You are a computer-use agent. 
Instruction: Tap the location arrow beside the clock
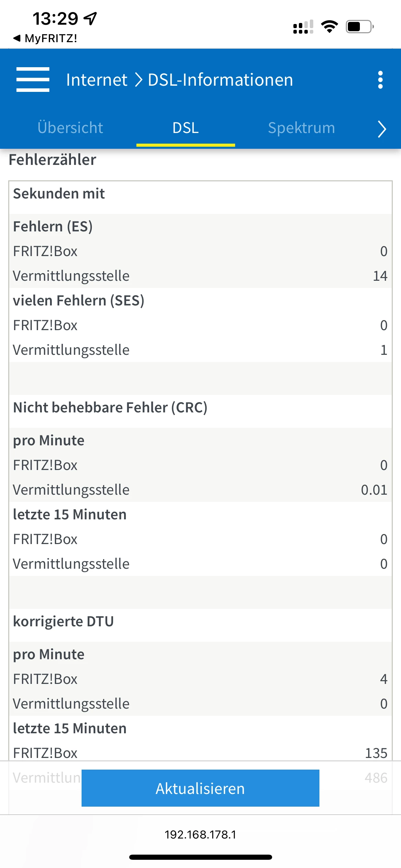pyautogui.click(x=90, y=18)
